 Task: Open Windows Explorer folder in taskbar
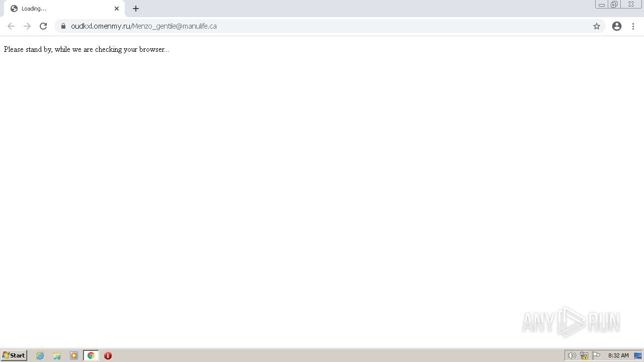coord(57,355)
